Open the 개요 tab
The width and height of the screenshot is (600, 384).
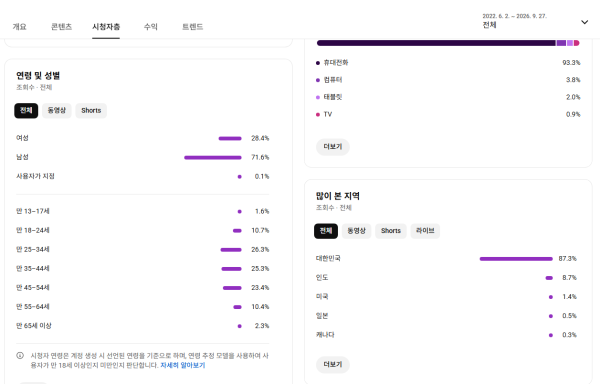(20, 26)
